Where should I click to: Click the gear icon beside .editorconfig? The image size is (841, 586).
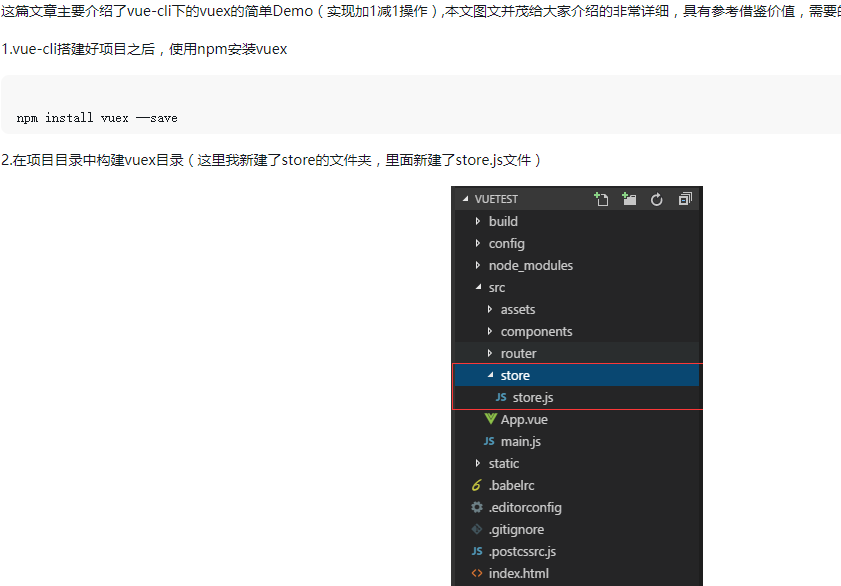[475, 507]
